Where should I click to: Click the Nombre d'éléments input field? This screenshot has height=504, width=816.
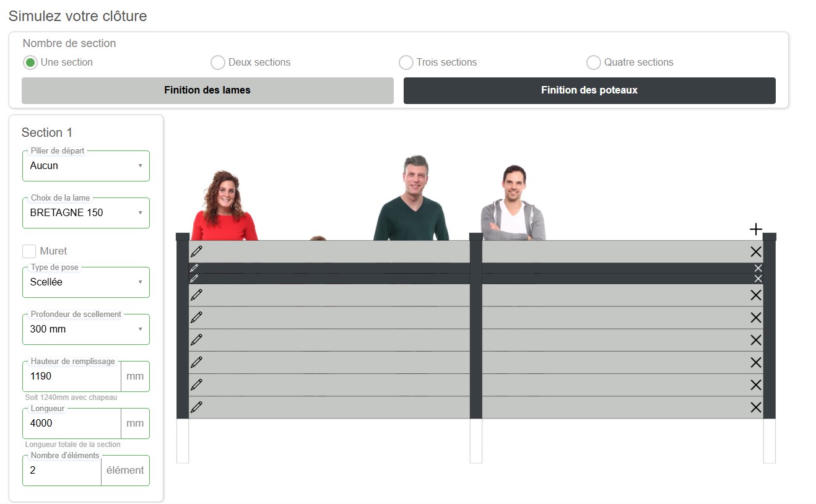[x=62, y=471]
